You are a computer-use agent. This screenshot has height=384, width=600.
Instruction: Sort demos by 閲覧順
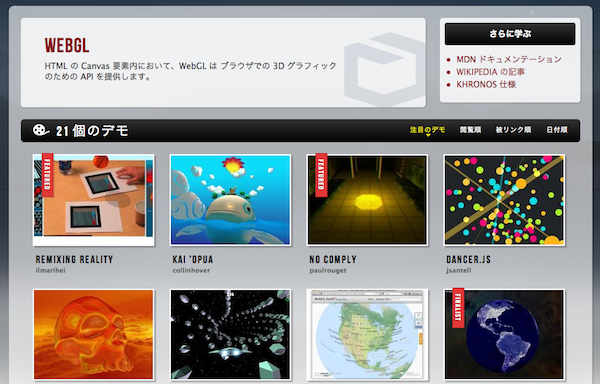click(x=470, y=130)
